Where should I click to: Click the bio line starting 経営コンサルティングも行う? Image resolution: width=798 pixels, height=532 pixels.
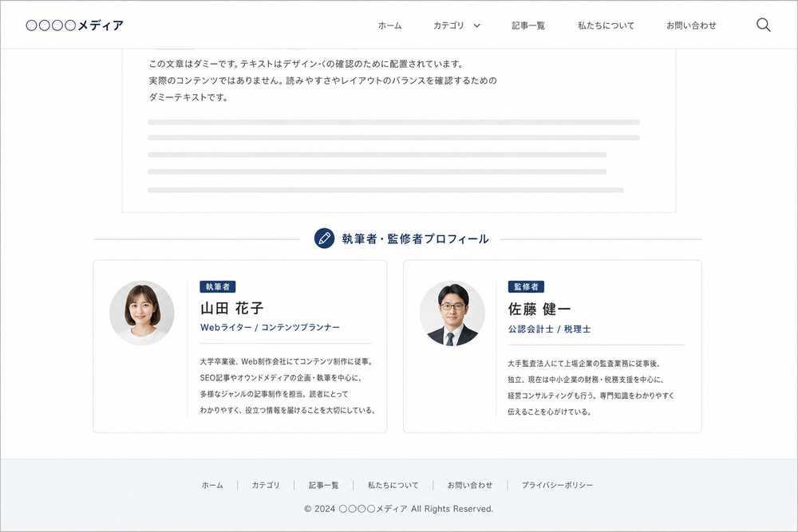point(591,396)
